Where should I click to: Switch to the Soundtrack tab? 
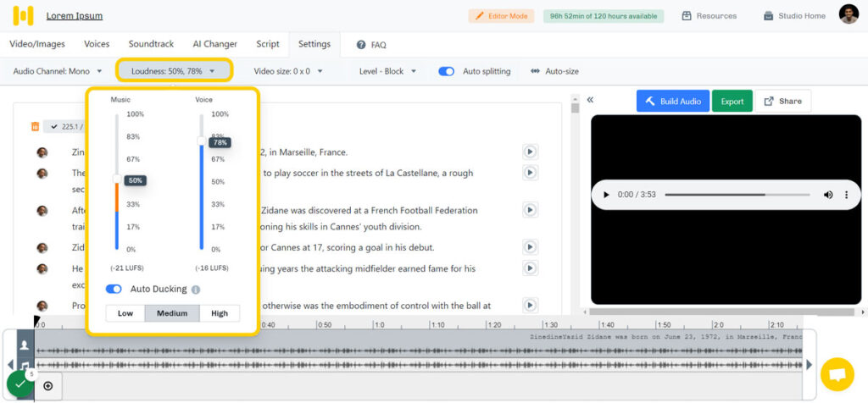point(151,44)
